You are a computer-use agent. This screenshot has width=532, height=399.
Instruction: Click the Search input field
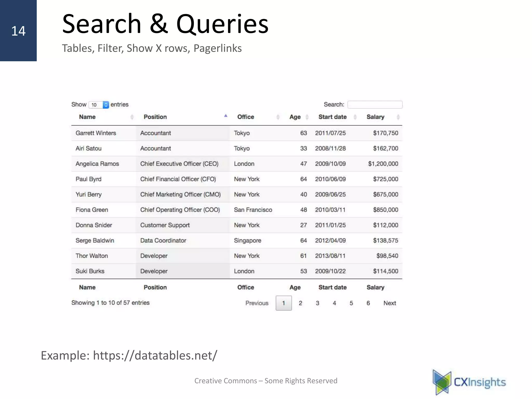375,104
